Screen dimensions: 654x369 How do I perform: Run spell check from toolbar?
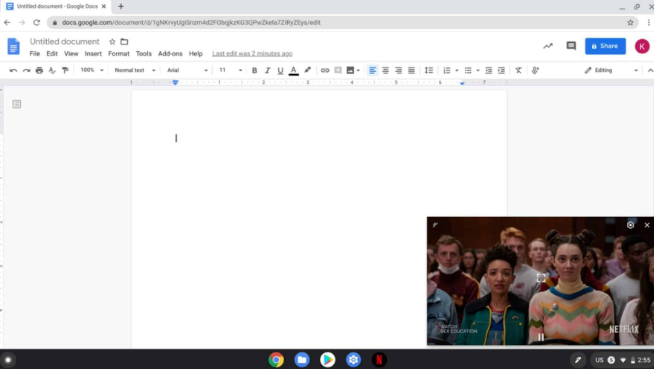(x=52, y=70)
